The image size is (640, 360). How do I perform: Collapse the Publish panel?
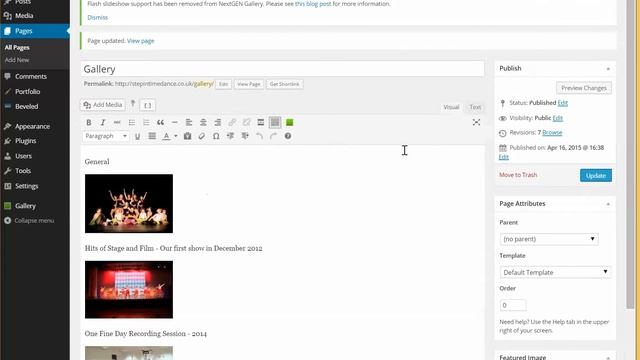(608, 69)
